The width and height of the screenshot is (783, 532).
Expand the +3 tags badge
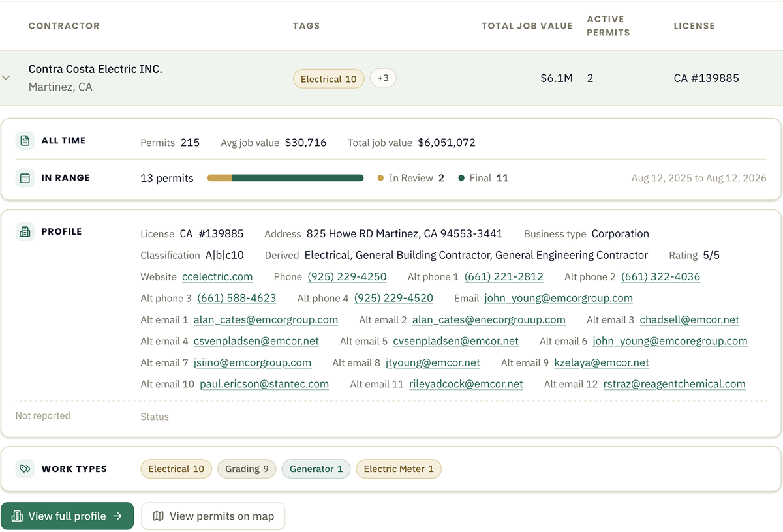coord(383,78)
